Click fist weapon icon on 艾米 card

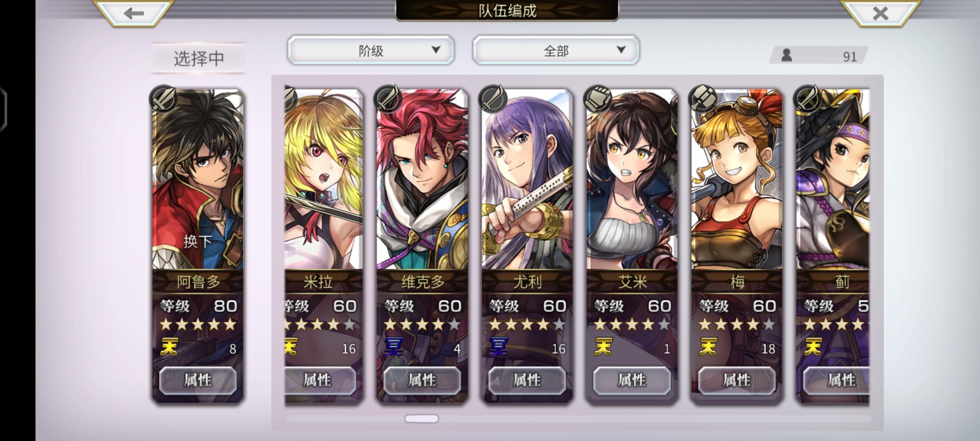(598, 98)
